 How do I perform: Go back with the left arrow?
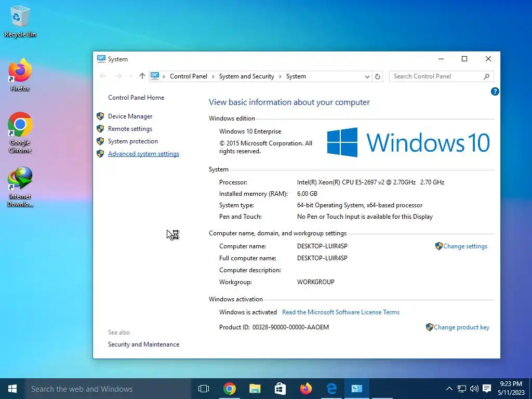[103, 76]
